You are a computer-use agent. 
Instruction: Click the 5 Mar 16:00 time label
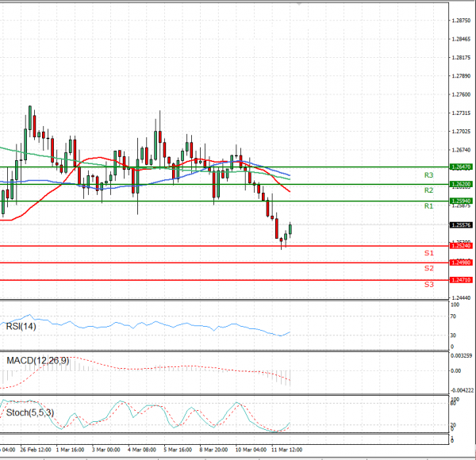[x=178, y=450]
